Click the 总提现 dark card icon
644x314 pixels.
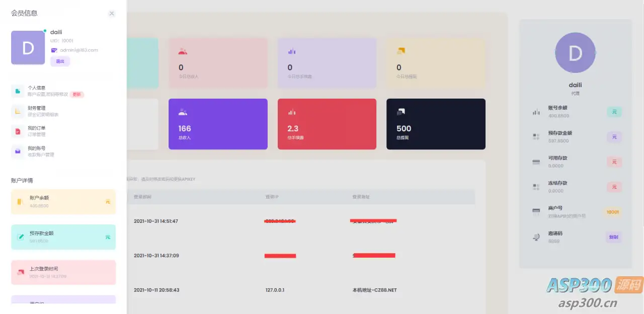pyautogui.click(x=401, y=112)
